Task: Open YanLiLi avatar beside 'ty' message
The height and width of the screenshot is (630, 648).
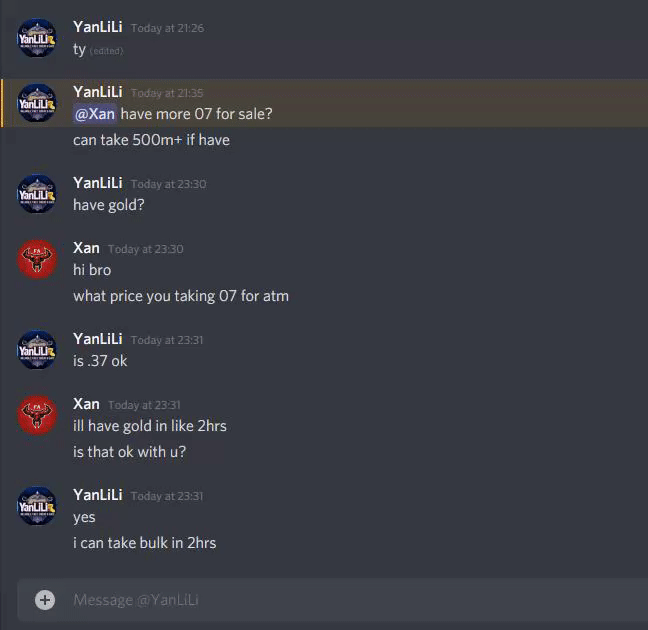Action: 37,38
